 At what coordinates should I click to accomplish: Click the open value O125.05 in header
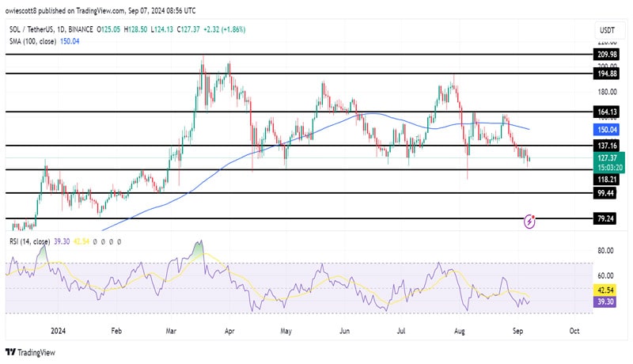108,29
